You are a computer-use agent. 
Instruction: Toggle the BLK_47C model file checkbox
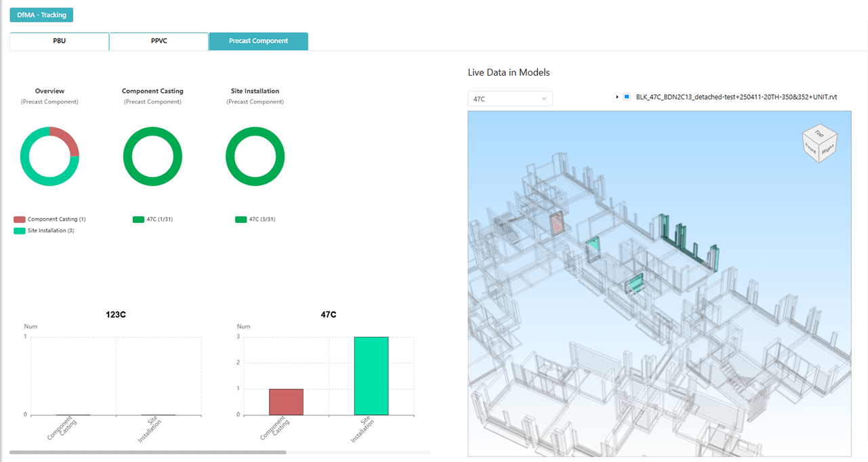click(627, 98)
